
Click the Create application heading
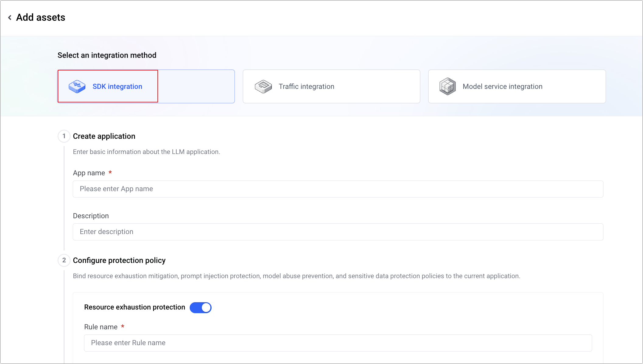click(x=104, y=136)
